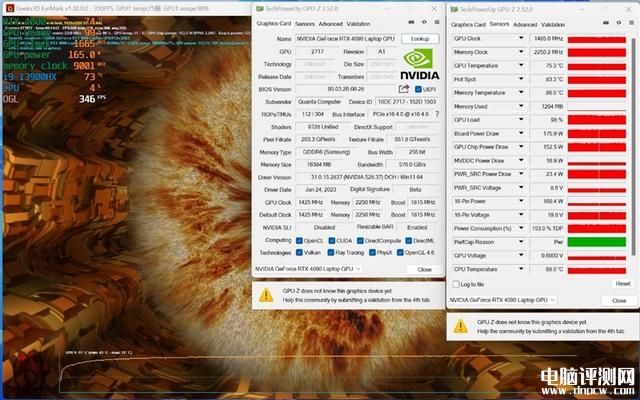Toggle the OpenGL 4.6 checkbox
The height and width of the screenshot is (400, 640).
click(x=400, y=253)
